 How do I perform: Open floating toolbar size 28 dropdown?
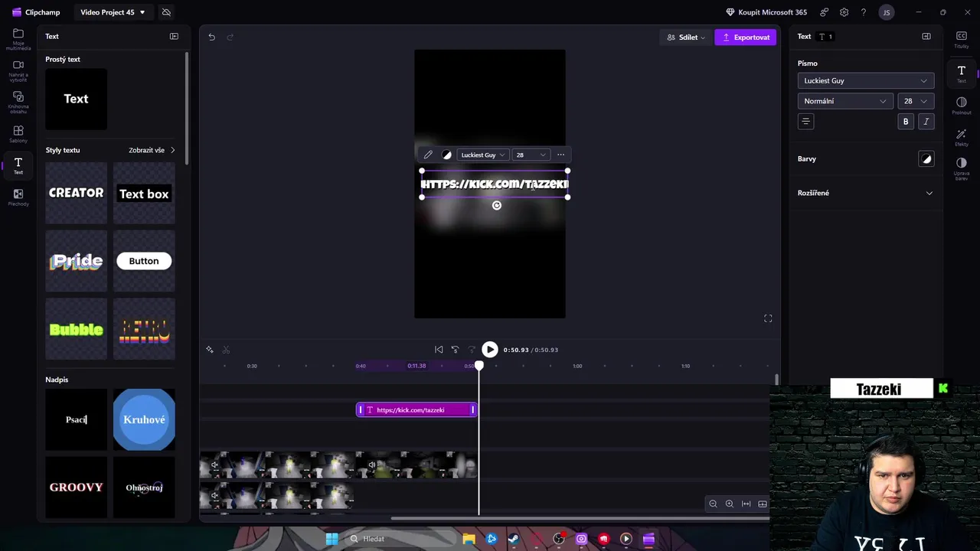[x=531, y=155]
